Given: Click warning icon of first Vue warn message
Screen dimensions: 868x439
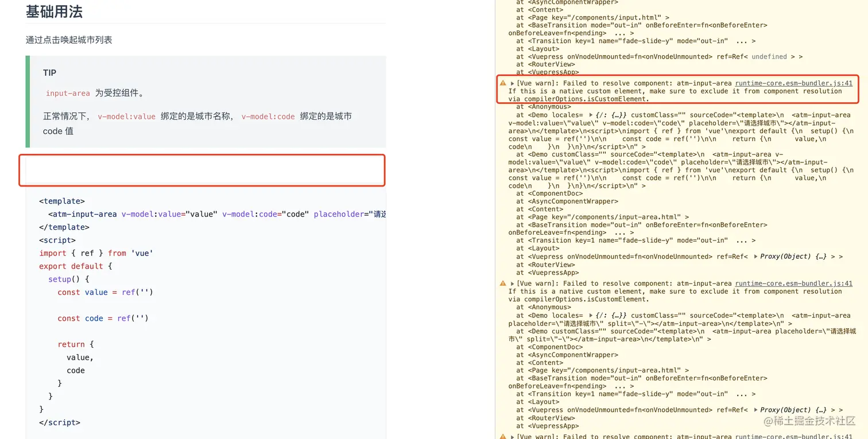Looking at the screenshot, I should point(503,83).
